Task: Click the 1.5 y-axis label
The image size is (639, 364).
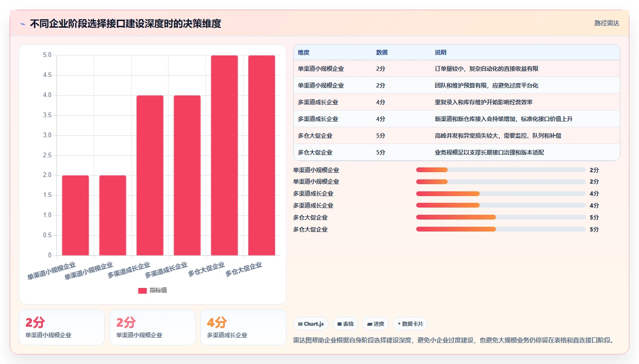Action: tap(47, 195)
